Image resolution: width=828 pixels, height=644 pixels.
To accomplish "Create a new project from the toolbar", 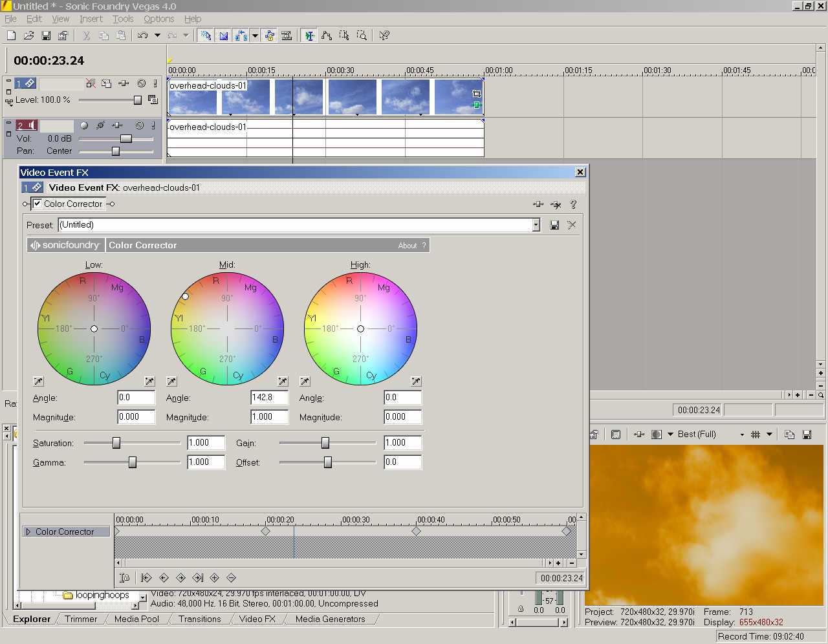I will coord(12,36).
